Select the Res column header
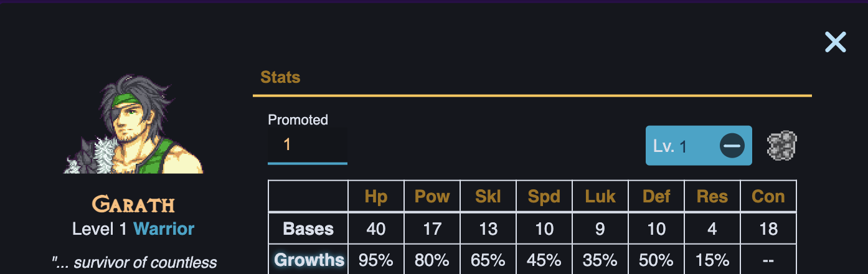This screenshot has height=274, width=868. [x=712, y=197]
